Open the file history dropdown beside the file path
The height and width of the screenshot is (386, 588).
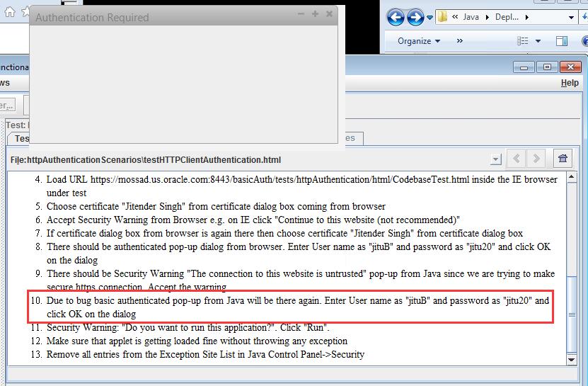(495, 159)
